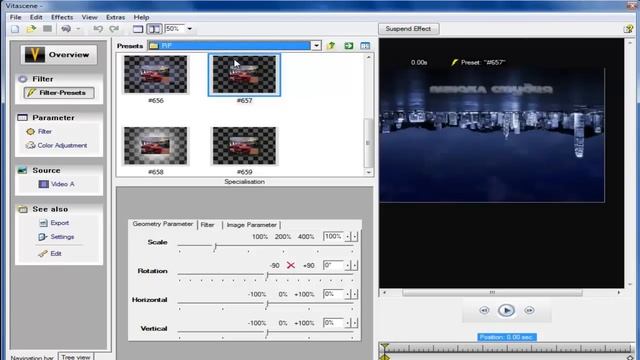Select preset thumbnail #659
640x360 pixels.
click(x=244, y=146)
